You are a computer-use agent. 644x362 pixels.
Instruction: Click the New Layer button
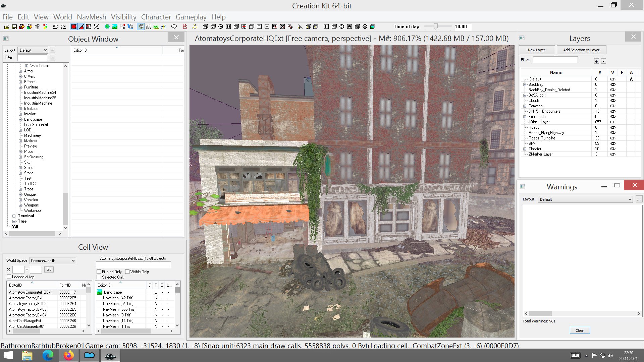(537, 50)
